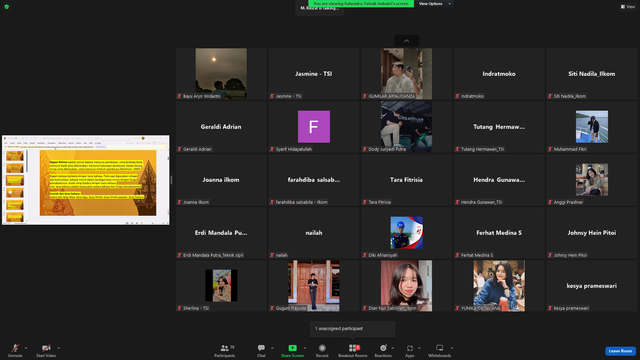Select the Tutang Hermawan participant tile

coord(499,127)
